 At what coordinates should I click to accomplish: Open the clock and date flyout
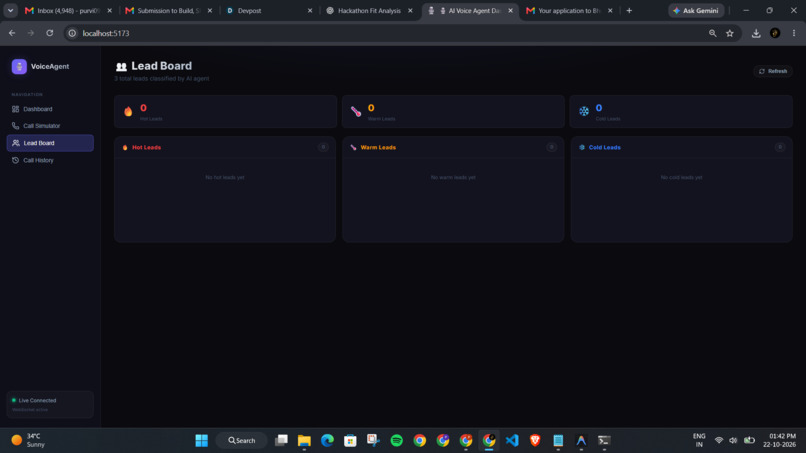(x=781, y=441)
